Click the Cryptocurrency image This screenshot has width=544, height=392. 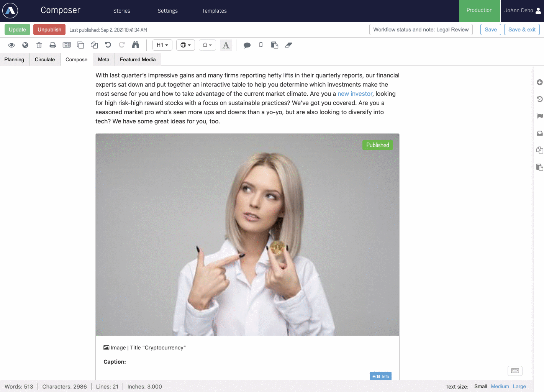click(x=247, y=235)
